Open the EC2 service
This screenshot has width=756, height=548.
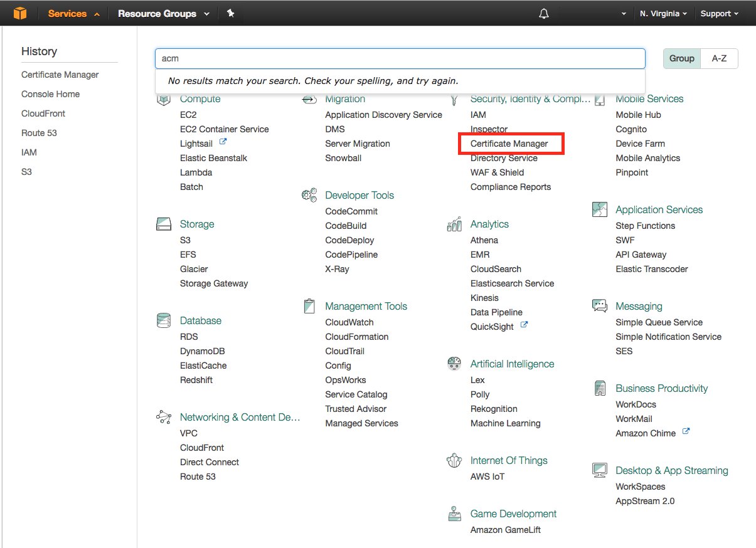(188, 115)
